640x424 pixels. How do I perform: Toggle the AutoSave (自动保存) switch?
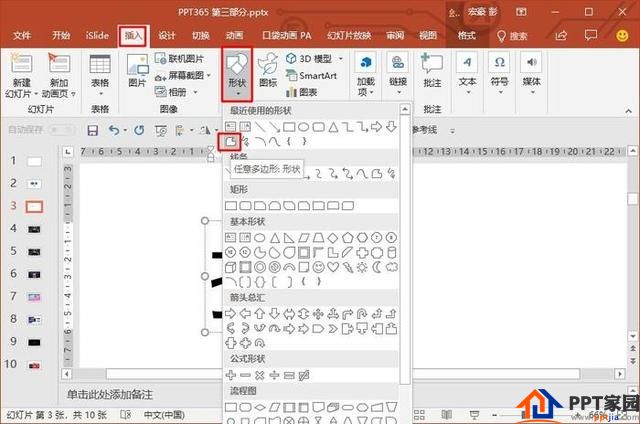tap(62, 130)
